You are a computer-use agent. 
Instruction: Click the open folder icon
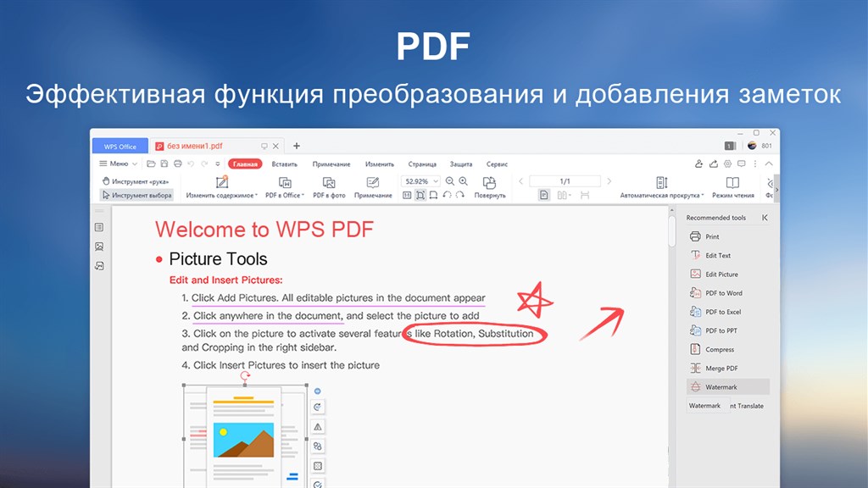151,164
